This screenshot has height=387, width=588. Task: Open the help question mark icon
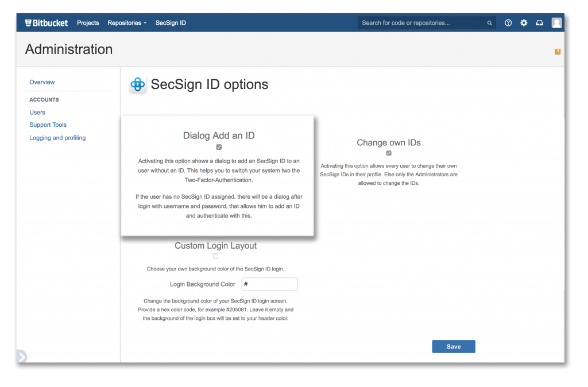point(508,22)
